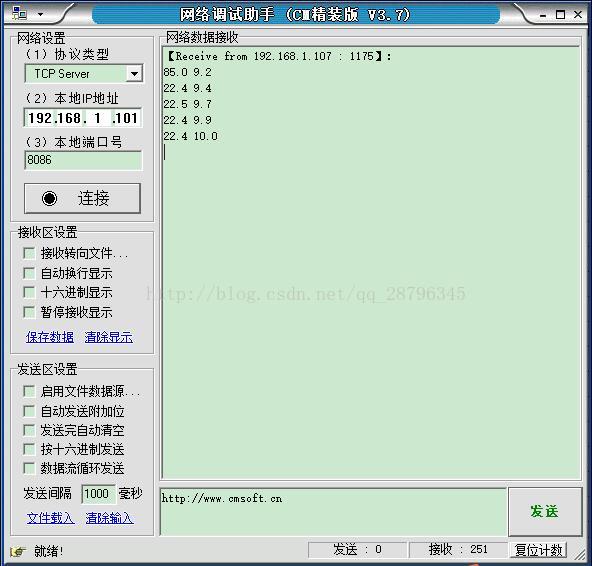Viewport: 592px width, 566px height.
Task: Click the 清除显示 link
Action: (x=109, y=337)
